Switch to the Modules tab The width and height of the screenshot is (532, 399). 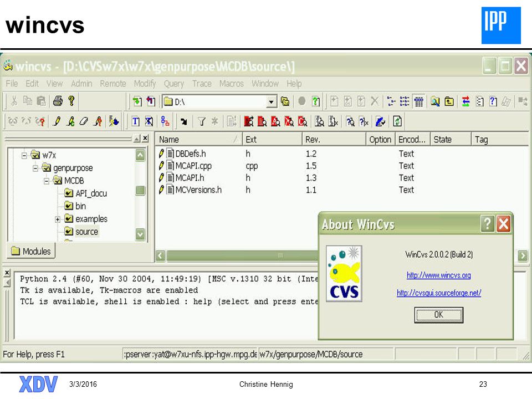coord(31,252)
